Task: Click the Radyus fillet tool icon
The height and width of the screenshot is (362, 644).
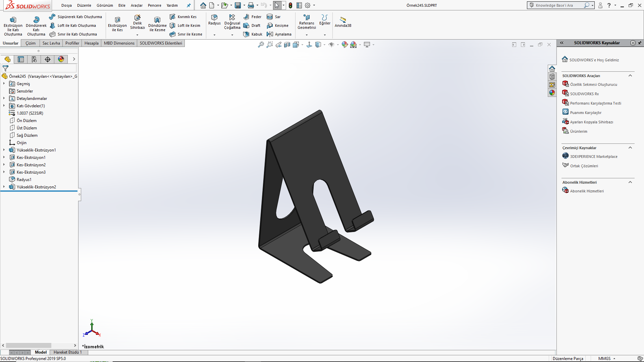Action: (214, 17)
